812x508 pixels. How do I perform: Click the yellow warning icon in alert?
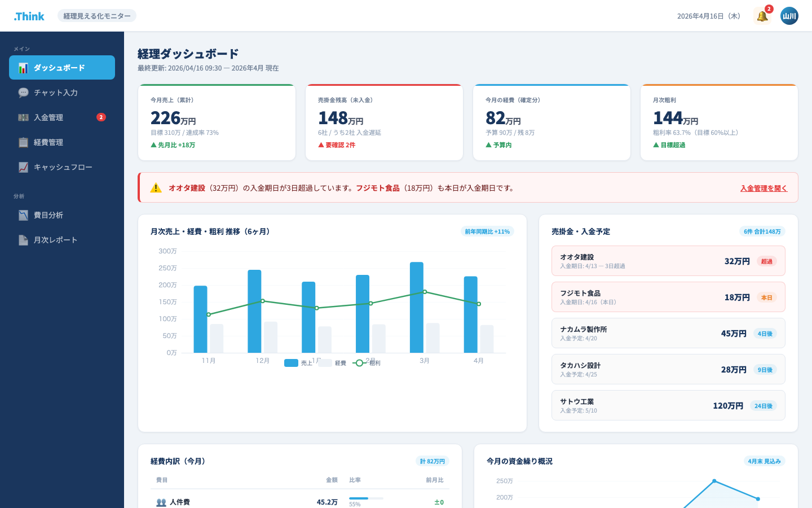pos(156,188)
